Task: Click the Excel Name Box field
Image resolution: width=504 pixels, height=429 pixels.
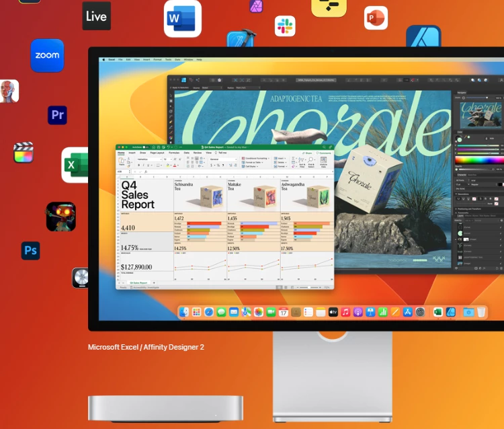Action: [124, 171]
